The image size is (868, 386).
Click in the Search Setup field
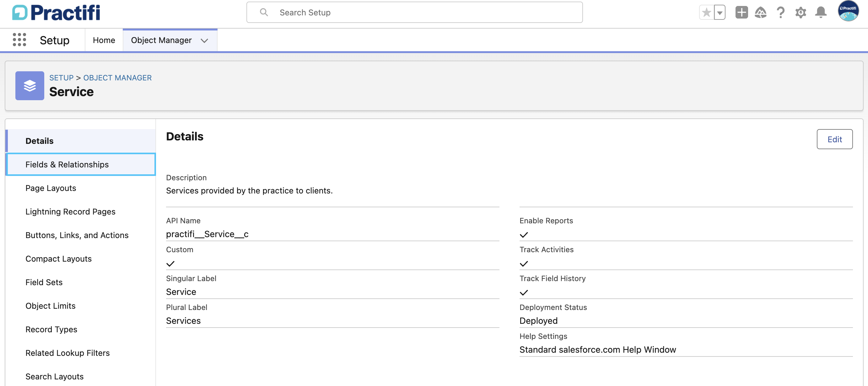pos(414,13)
